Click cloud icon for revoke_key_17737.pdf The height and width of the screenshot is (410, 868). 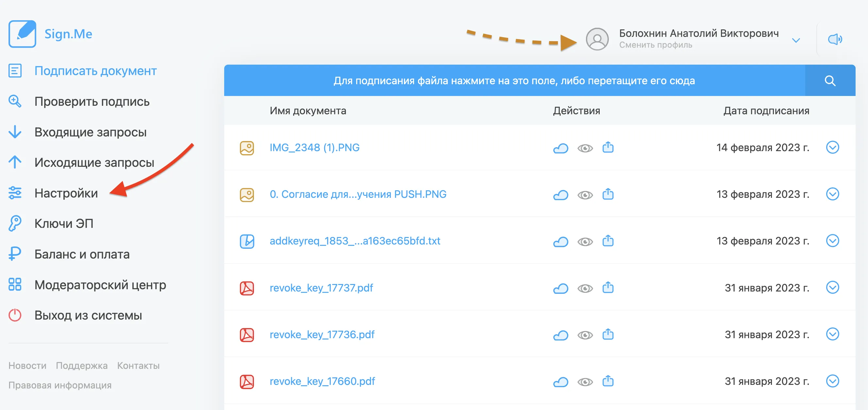[561, 289]
